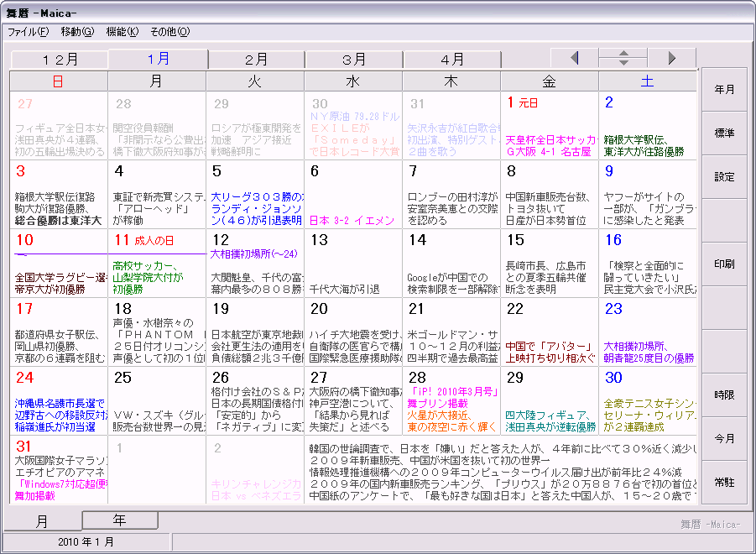This screenshot has width=756, height=554.
Task: Click 浅田真央が逆転優勝 entry on day 29
Action: pyautogui.click(x=550, y=428)
